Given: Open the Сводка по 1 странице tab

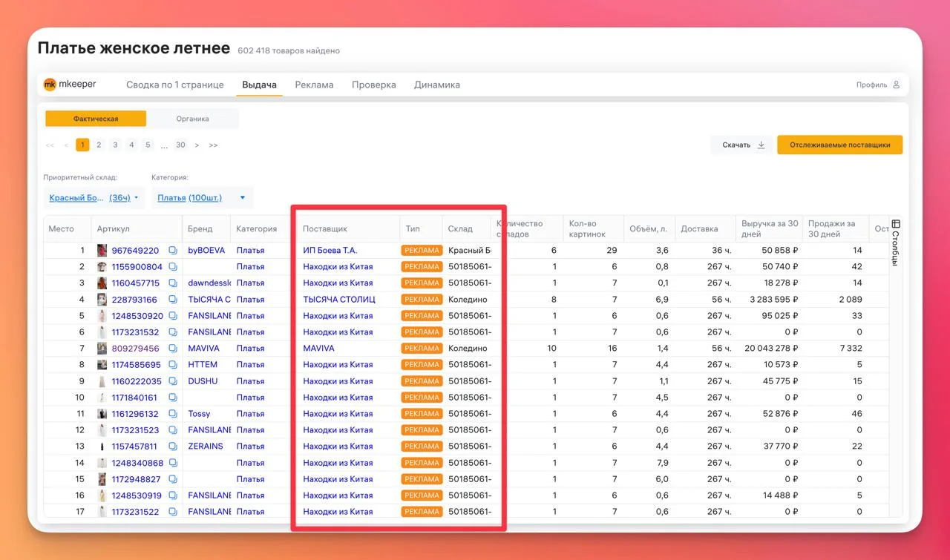Looking at the screenshot, I should [175, 85].
